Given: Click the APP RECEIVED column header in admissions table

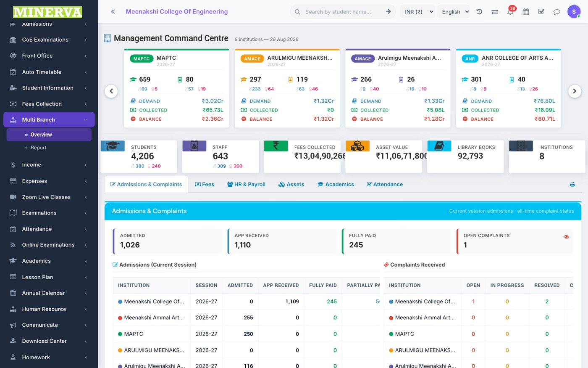Looking at the screenshot, I should coord(281,285).
